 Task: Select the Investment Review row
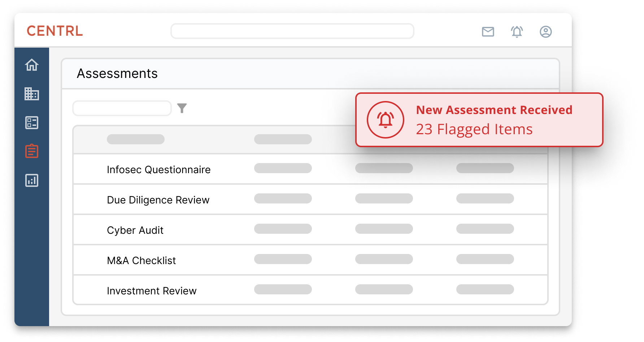(152, 291)
